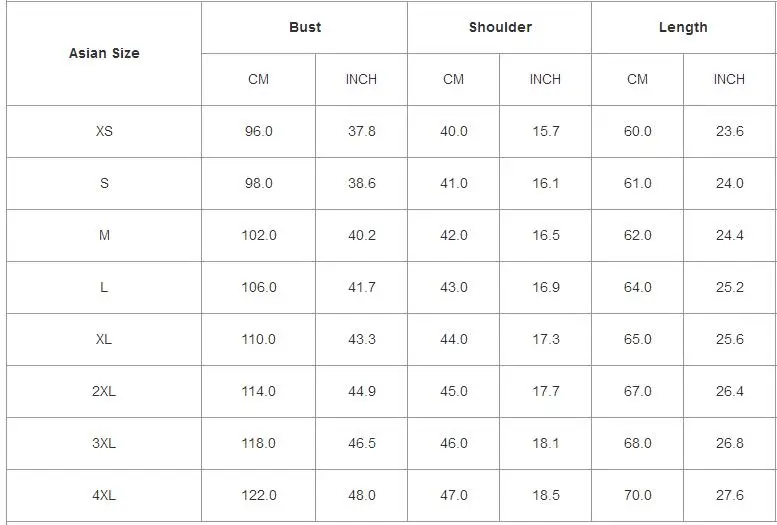
Task: Select the bust inch value 41.7
Action: (x=362, y=287)
